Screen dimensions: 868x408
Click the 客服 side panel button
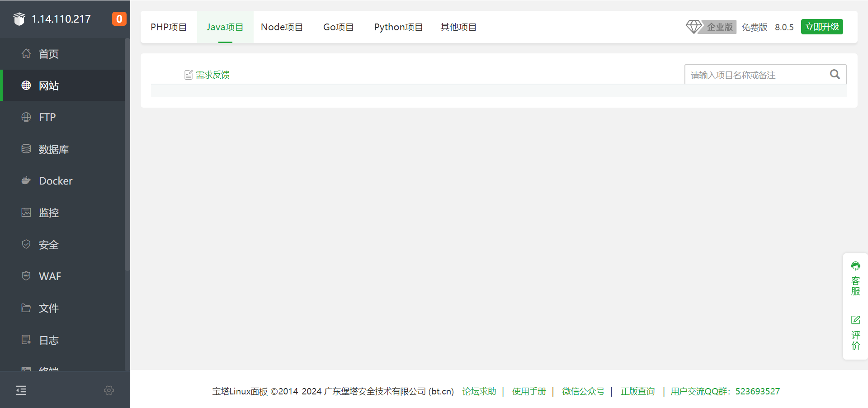pos(855,279)
